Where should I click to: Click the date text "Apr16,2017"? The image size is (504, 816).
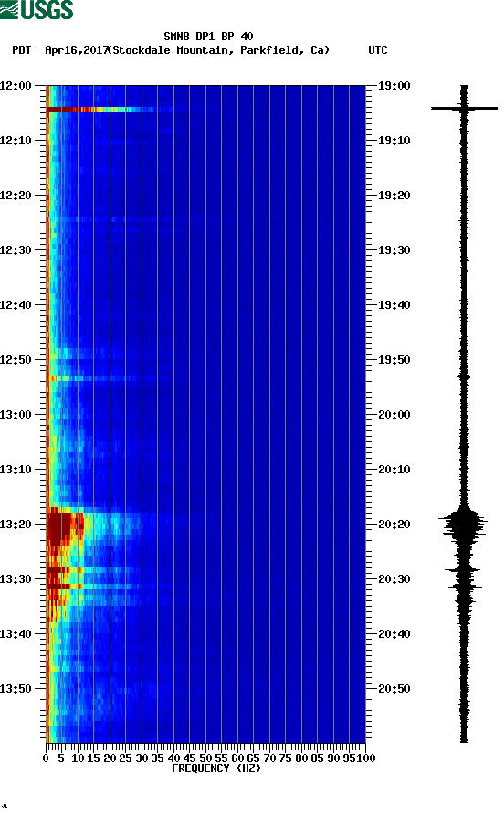77,50
